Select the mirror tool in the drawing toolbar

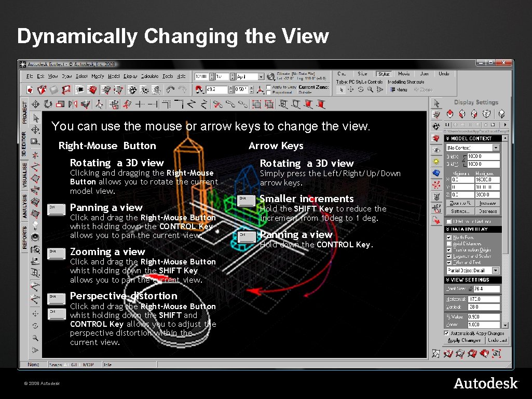(73, 103)
